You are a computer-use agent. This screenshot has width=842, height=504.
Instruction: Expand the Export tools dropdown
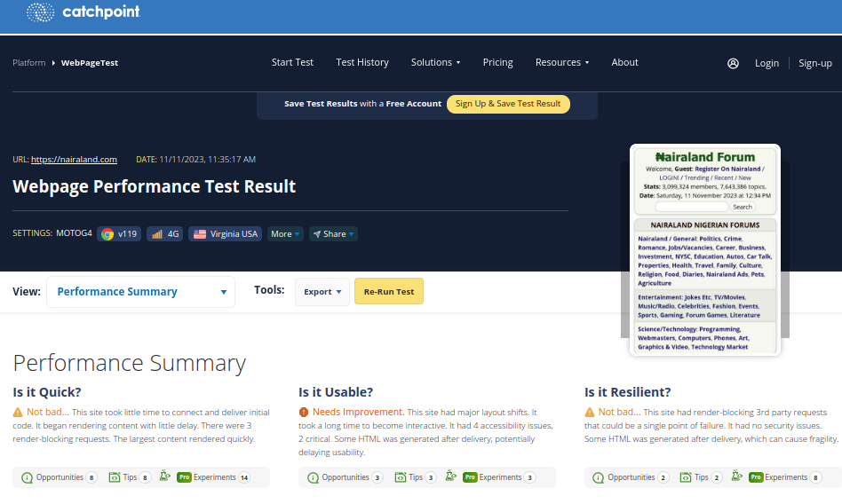pos(322,292)
